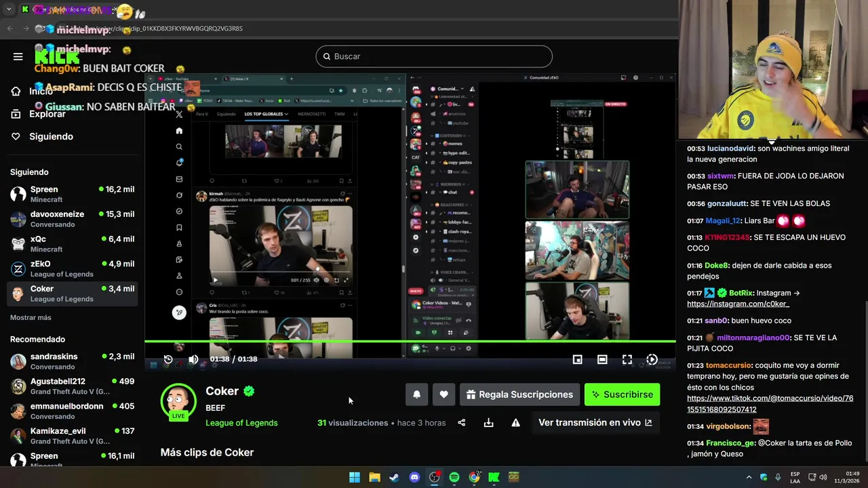Click username Francisco_ge in chat
Screen dimensions: 868x488
coord(730,443)
